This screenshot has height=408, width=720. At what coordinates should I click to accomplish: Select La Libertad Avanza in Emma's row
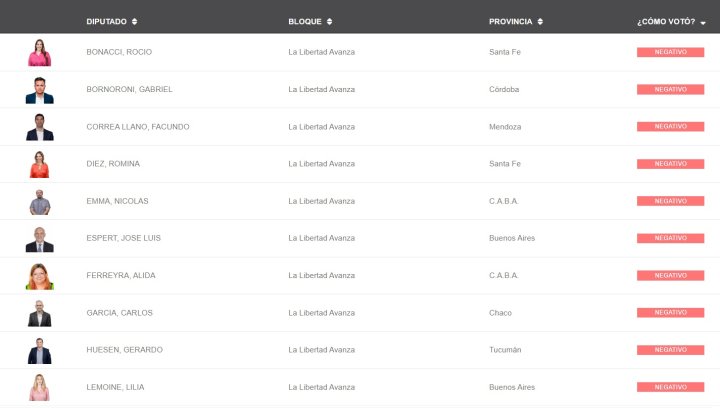coord(321,201)
